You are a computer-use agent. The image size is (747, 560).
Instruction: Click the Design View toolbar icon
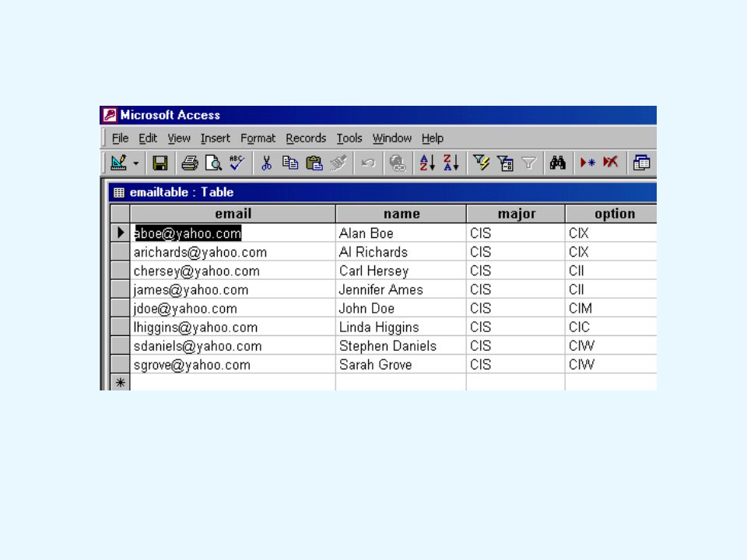point(118,163)
